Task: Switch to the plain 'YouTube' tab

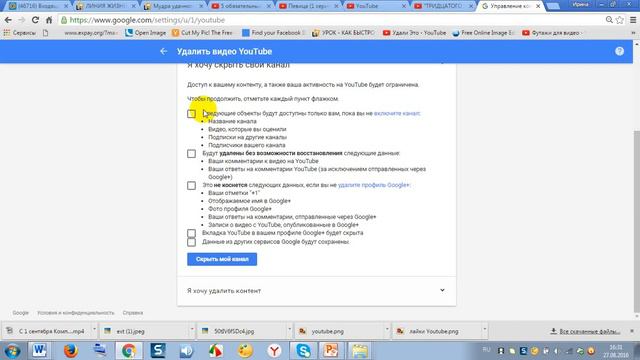Action: (376, 6)
